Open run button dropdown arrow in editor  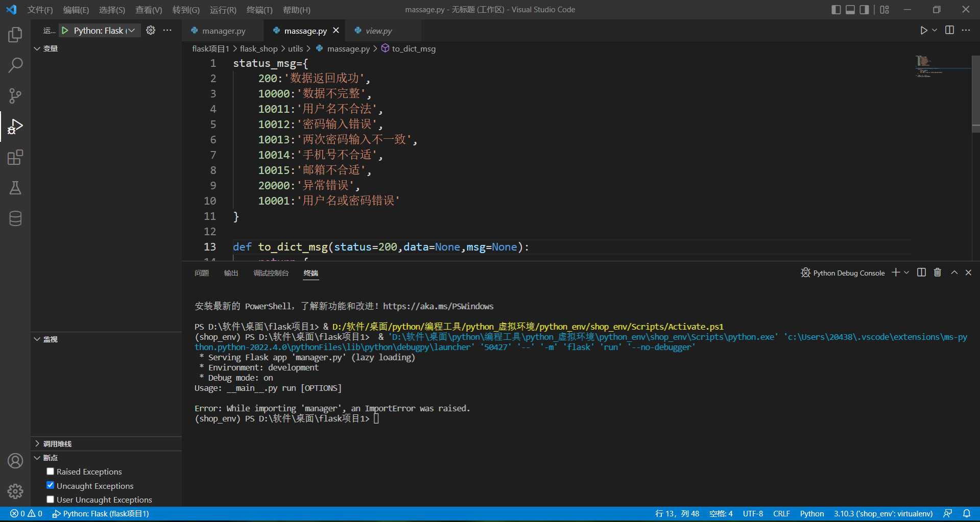[935, 30]
